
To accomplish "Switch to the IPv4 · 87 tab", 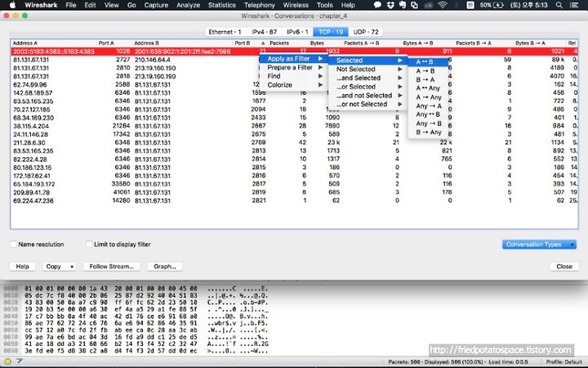I will click(265, 32).
